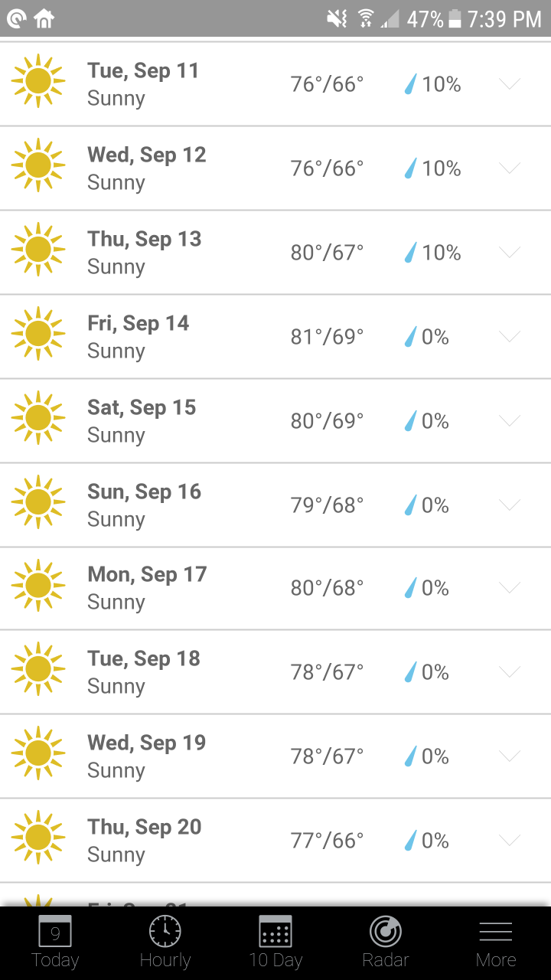Select the Sun, Sep 16 forecast row
The image size is (551, 980).
[275, 505]
